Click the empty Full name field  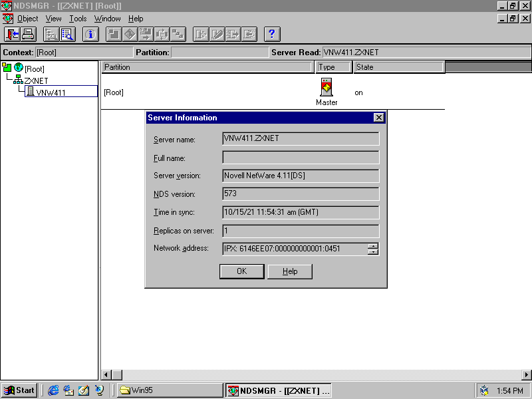click(301, 157)
